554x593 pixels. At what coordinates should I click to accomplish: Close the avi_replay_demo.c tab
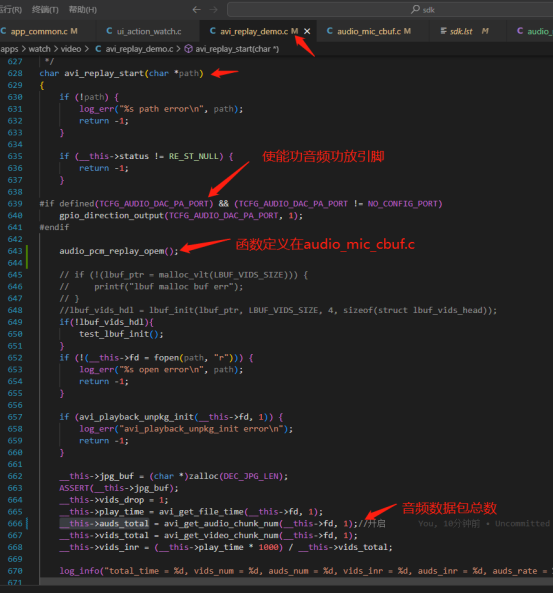pos(307,31)
